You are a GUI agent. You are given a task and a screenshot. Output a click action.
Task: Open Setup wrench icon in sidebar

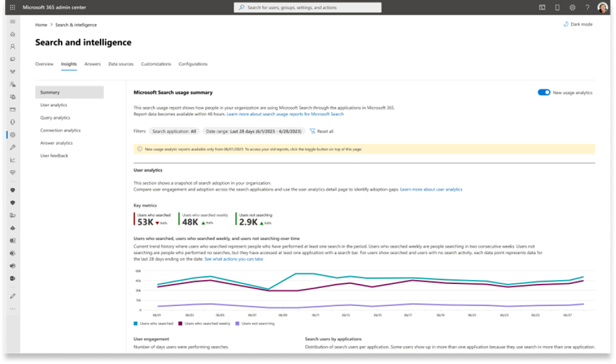point(12,147)
